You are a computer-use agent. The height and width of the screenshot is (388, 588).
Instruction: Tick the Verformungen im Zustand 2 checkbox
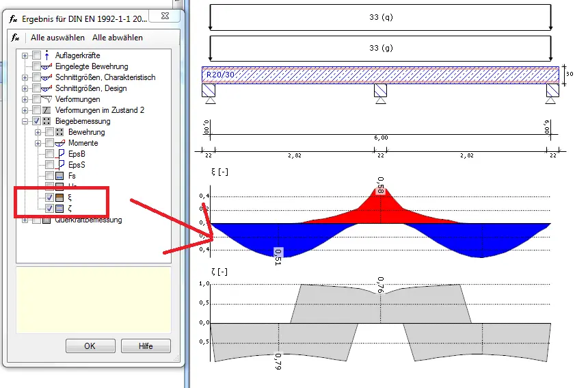[36, 110]
